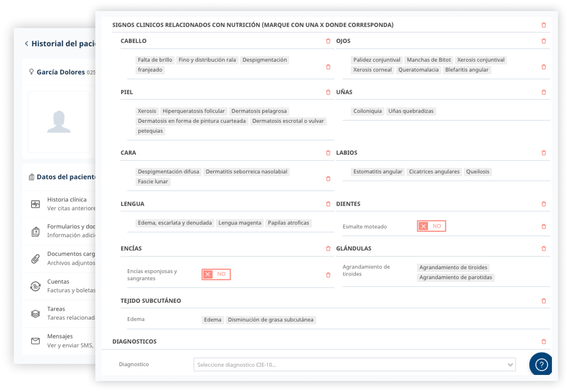The image size is (569, 392).
Task: Select the Fascie lunar tag
Action: pyautogui.click(x=153, y=182)
